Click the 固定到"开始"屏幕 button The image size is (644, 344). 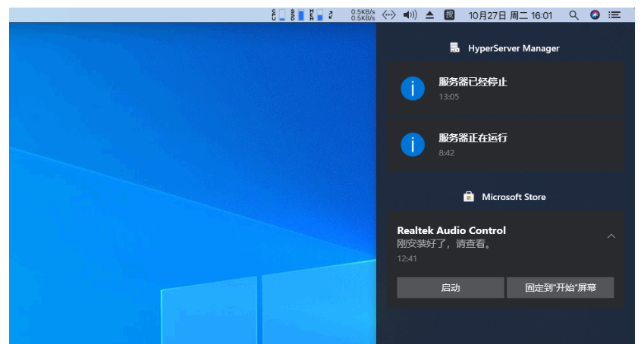pos(561,287)
